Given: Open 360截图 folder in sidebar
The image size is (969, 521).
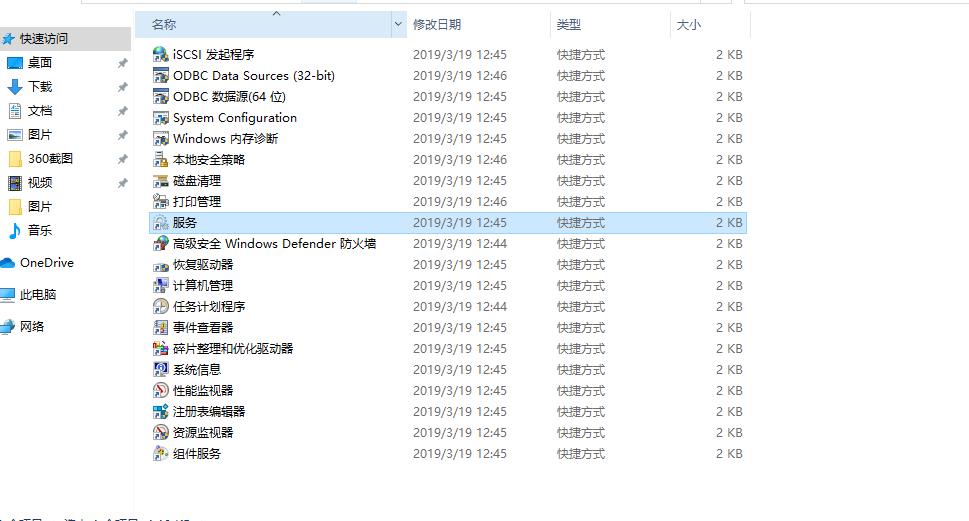Looking at the screenshot, I should pyautogui.click(x=50, y=159).
